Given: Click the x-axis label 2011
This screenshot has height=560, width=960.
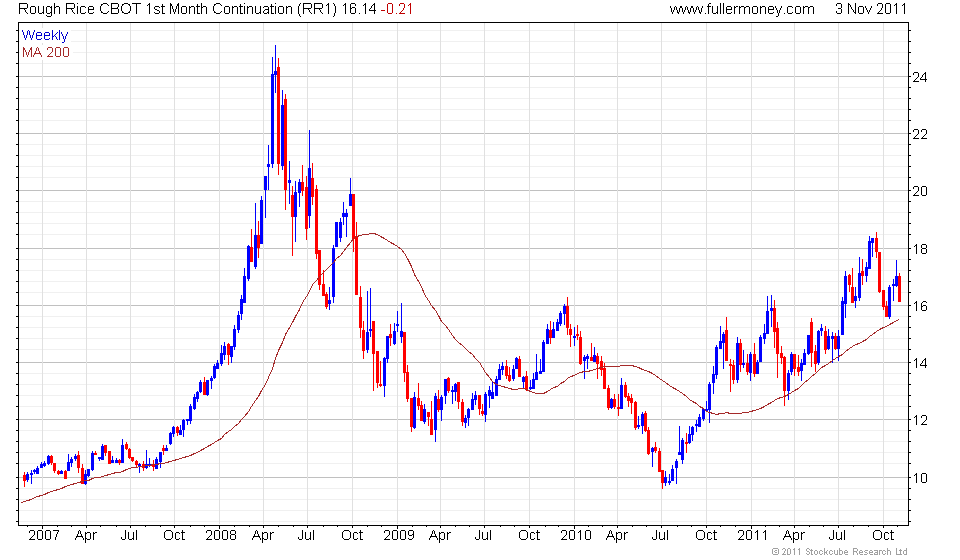Looking at the screenshot, I should tap(752, 535).
